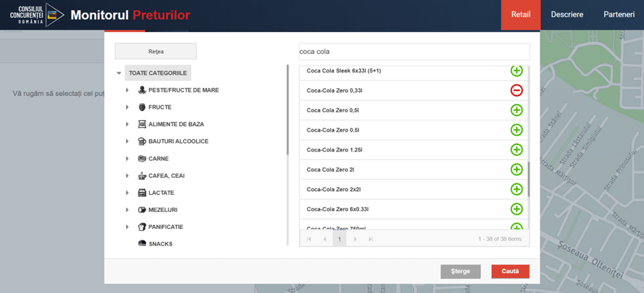Click '1 - 38 of 38 items' text
The width and height of the screenshot is (644, 293).
[500, 239]
